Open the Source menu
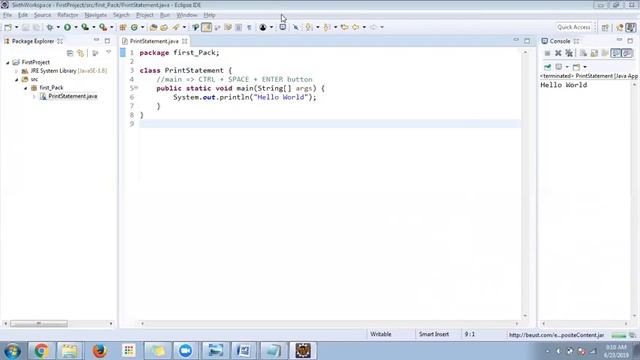 pos(42,15)
